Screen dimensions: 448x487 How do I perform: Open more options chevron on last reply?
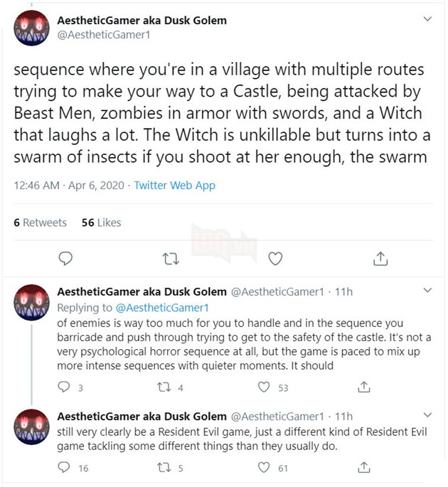[427, 415]
